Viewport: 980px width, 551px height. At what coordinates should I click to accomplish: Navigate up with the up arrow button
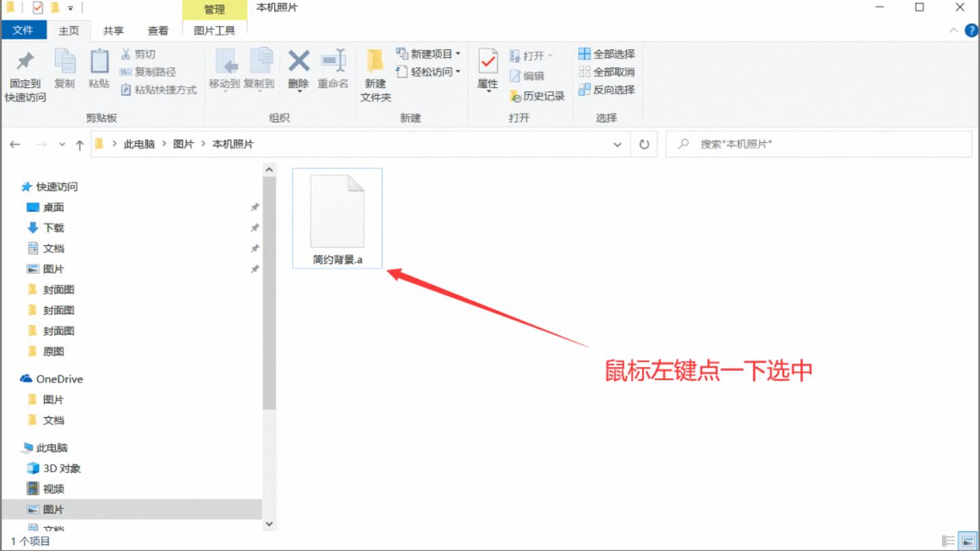pos(80,144)
